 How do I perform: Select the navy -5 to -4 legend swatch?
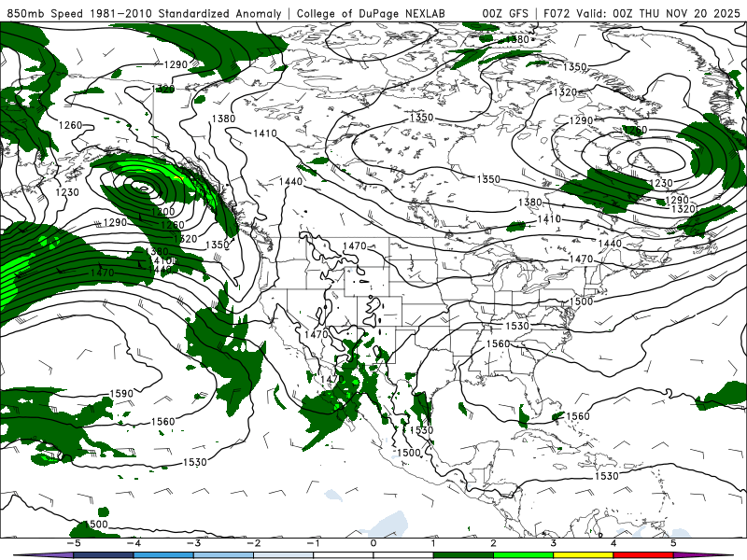(x=104, y=555)
